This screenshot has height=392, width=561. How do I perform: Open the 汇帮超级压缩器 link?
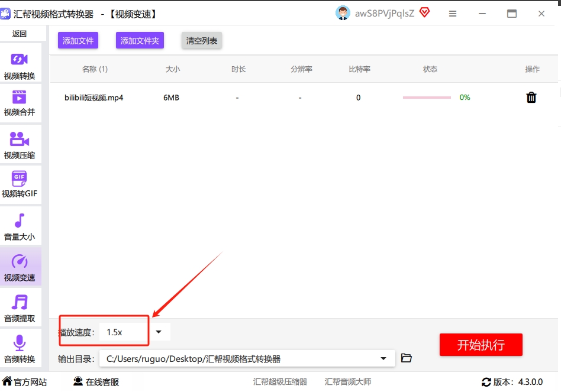coord(280,381)
